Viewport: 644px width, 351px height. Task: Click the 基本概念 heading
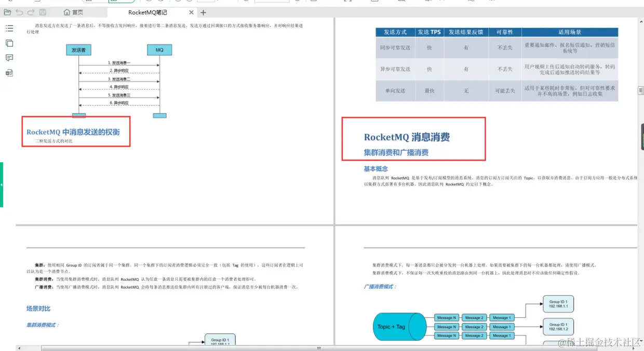(x=375, y=168)
